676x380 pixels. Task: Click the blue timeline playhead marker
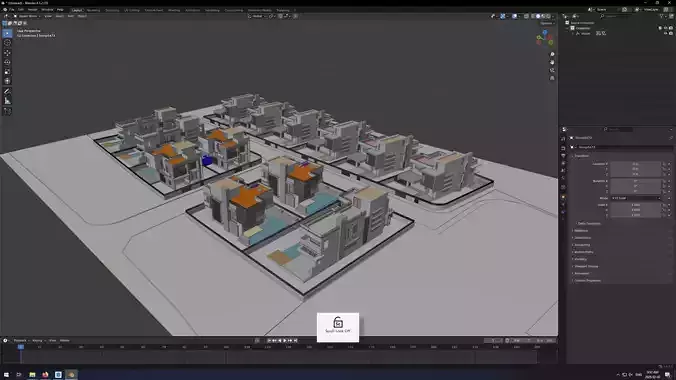[20, 346]
